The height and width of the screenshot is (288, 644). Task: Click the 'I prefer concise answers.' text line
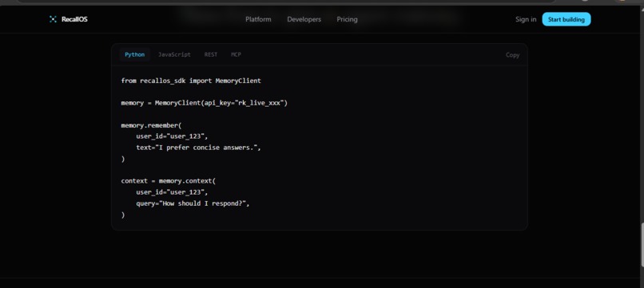click(x=199, y=148)
